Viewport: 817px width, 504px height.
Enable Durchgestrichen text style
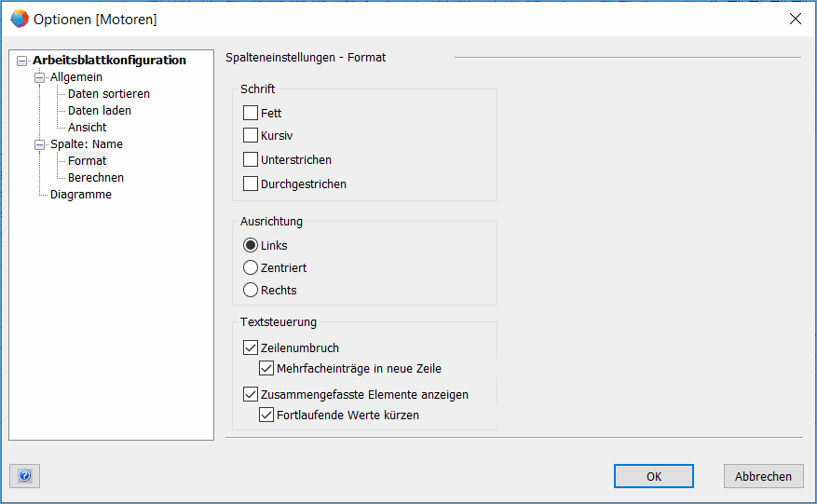pyautogui.click(x=251, y=184)
